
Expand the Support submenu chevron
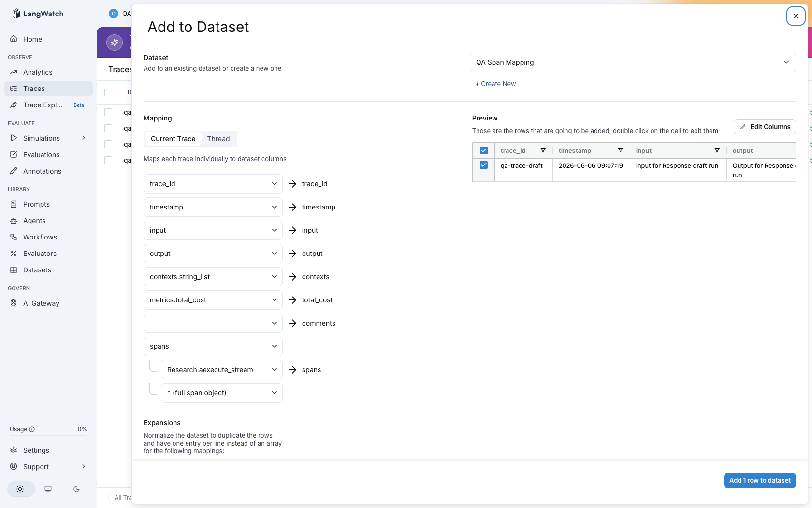pyautogui.click(x=84, y=466)
